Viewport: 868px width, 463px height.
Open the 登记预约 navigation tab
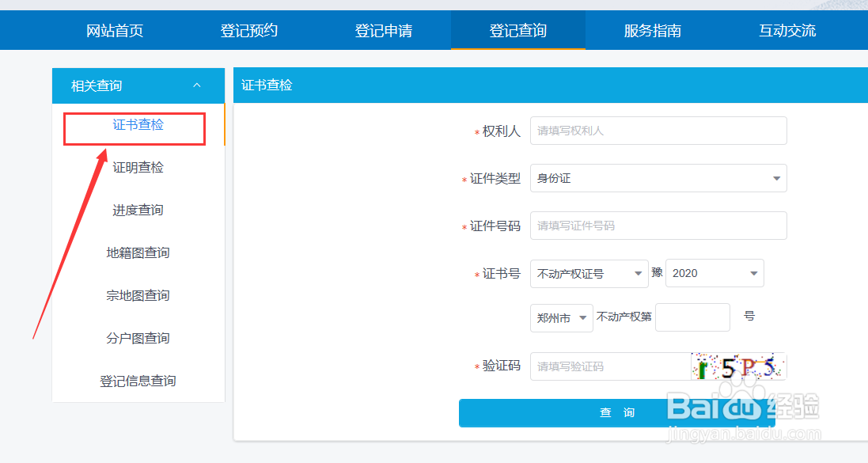(x=249, y=30)
